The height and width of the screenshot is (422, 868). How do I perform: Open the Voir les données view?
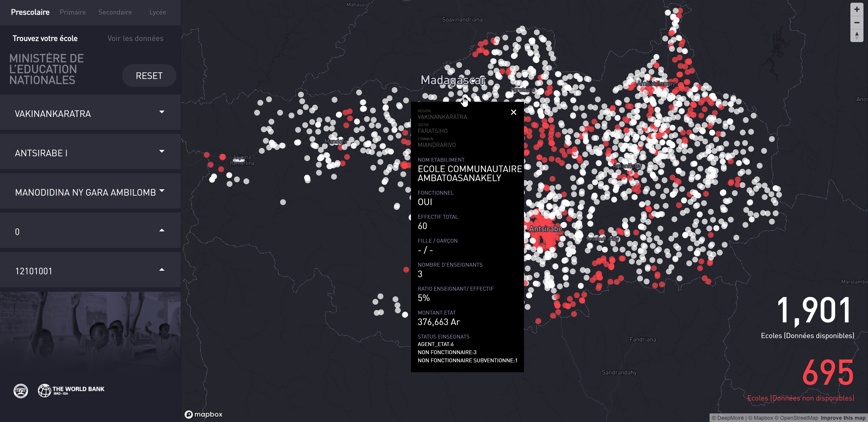(x=135, y=38)
